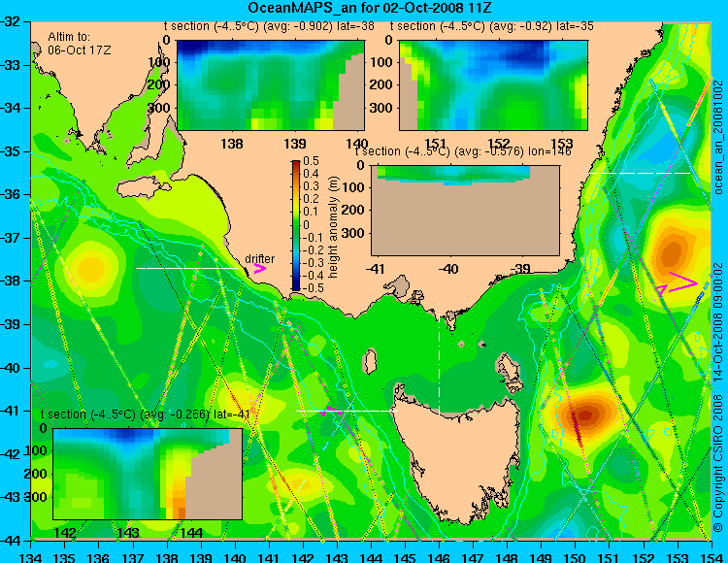Click the -42 latitude axis label

(13, 454)
